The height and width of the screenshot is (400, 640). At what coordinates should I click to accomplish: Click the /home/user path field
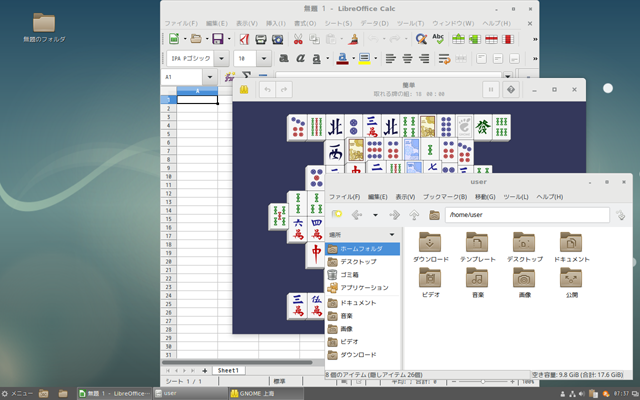click(x=527, y=215)
